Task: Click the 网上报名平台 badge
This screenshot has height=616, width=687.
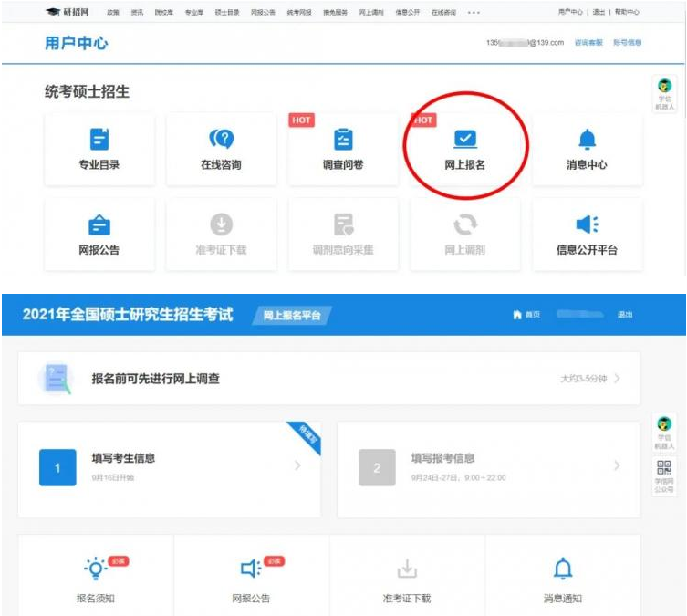Action: click(x=292, y=316)
